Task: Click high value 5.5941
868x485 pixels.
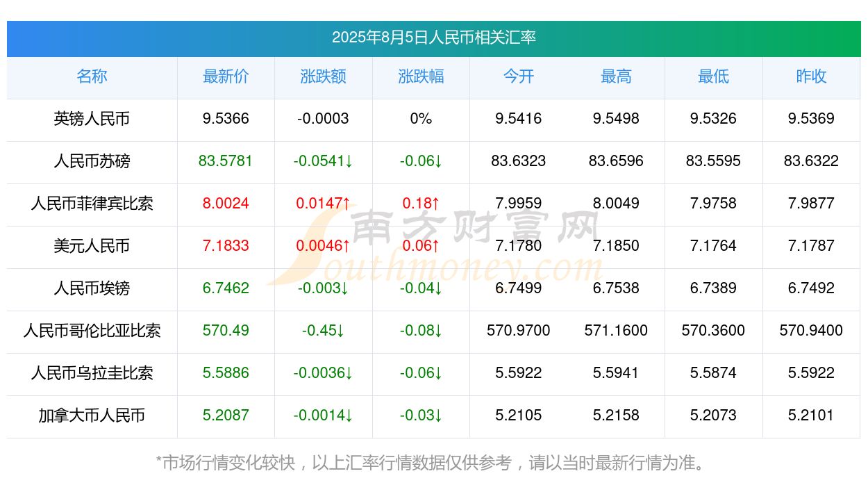Action: tap(616, 373)
